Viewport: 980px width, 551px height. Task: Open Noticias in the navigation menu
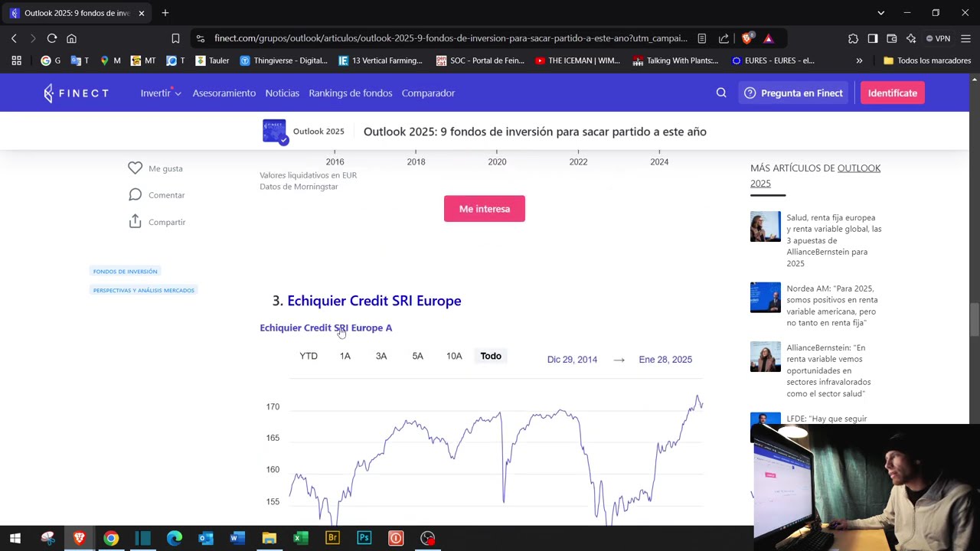click(282, 93)
